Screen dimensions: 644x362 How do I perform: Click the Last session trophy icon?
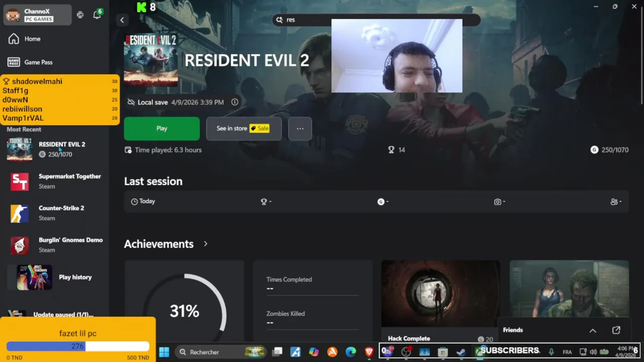click(264, 202)
